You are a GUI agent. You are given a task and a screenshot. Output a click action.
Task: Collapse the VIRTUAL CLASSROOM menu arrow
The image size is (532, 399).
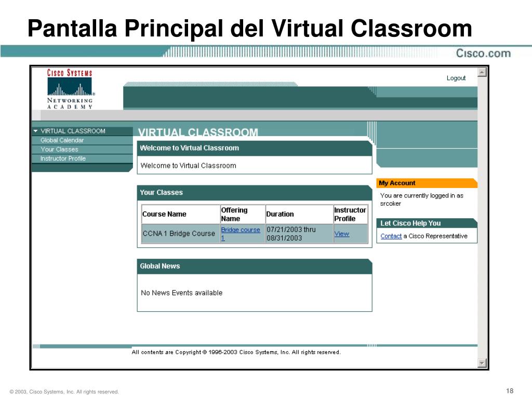(x=36, y=131)
